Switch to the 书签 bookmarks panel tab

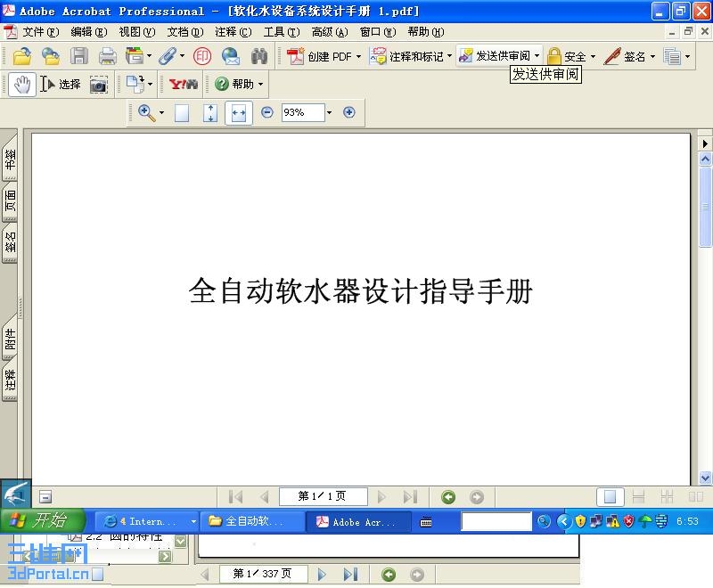(12, 160)
